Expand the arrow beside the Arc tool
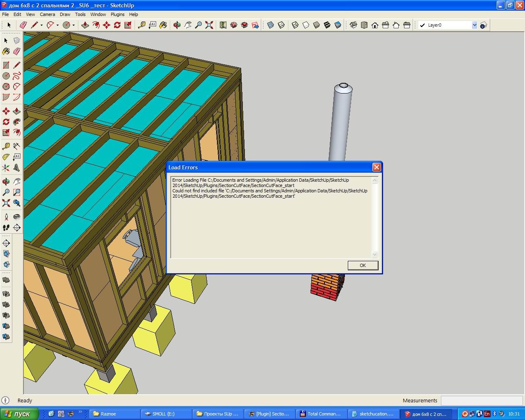The image size is (525, 420). tap(57, 25)
